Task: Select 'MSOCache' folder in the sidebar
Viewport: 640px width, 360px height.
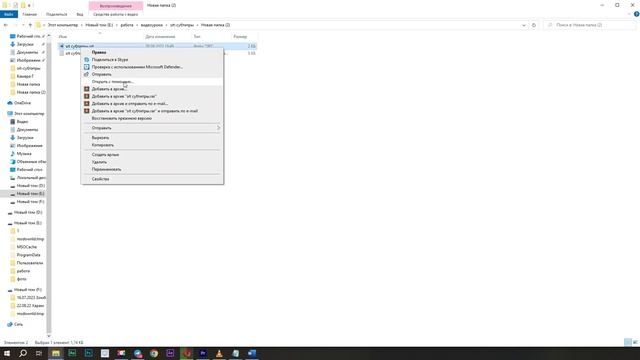Action: pos(27,247)
